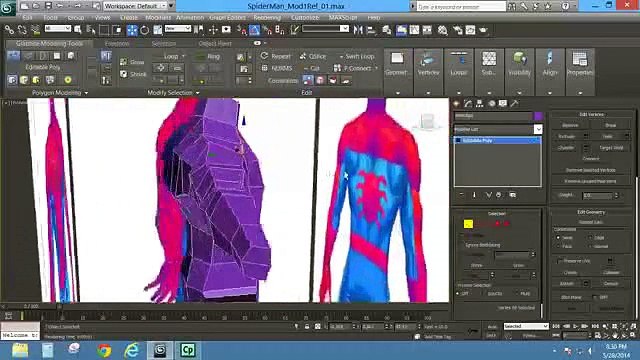Image resolution: width=640 pixels, height=360 pixels.
Task: Click the Swift Loop button
Action: [356, 56]
